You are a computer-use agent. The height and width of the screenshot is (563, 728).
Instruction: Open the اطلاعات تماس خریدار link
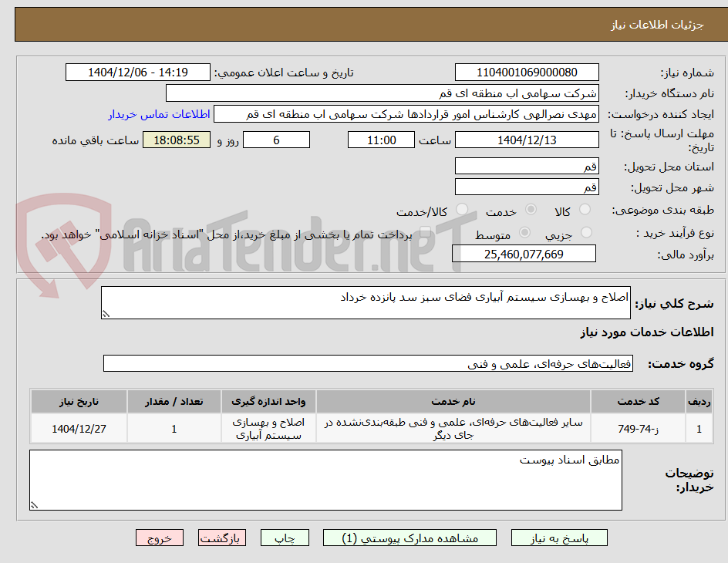[x=159, y=114]
